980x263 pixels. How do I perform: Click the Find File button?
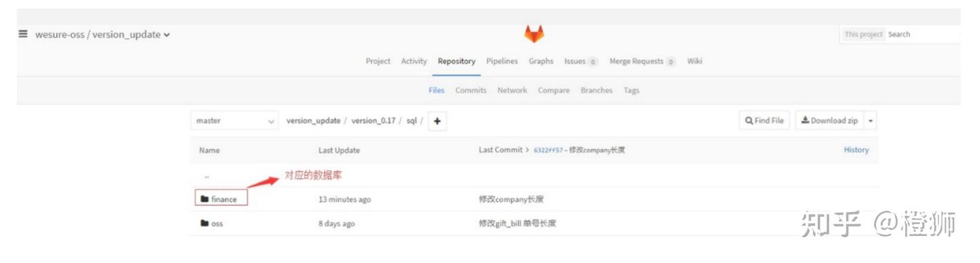(x=764, y=120)
